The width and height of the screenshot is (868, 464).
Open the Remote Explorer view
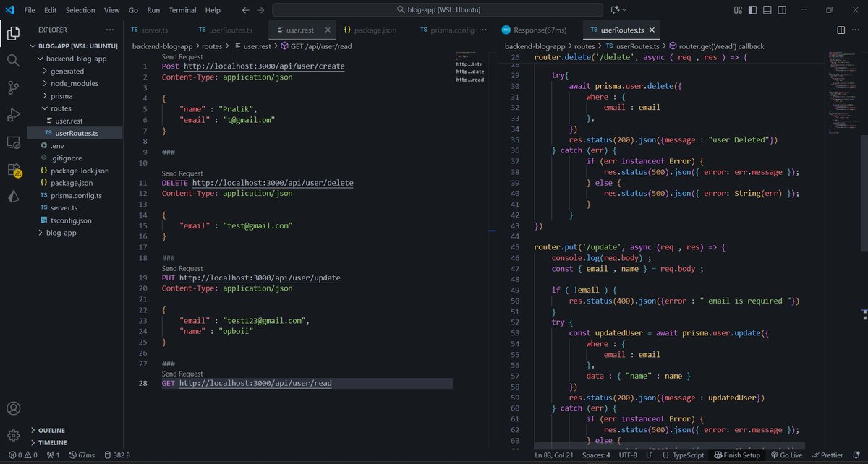pyautogui.click(x=13, y=142)
